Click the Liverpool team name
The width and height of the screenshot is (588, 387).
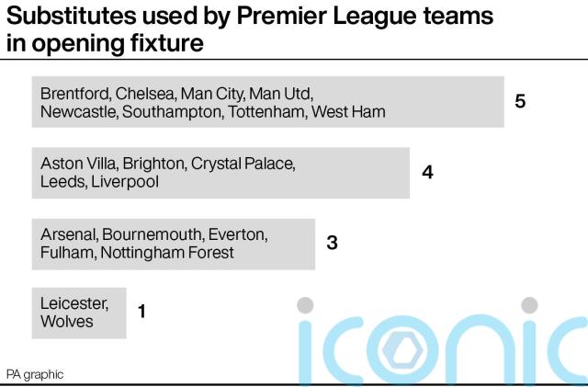125,182
